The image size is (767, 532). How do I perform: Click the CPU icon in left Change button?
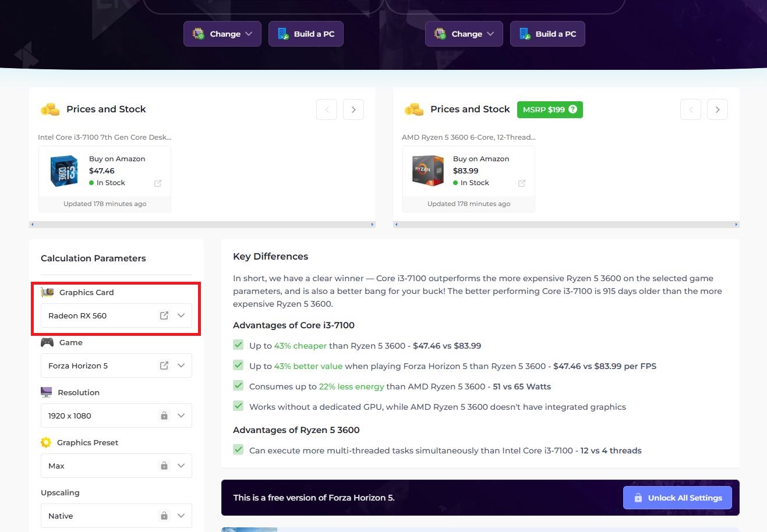coord(199,34)
